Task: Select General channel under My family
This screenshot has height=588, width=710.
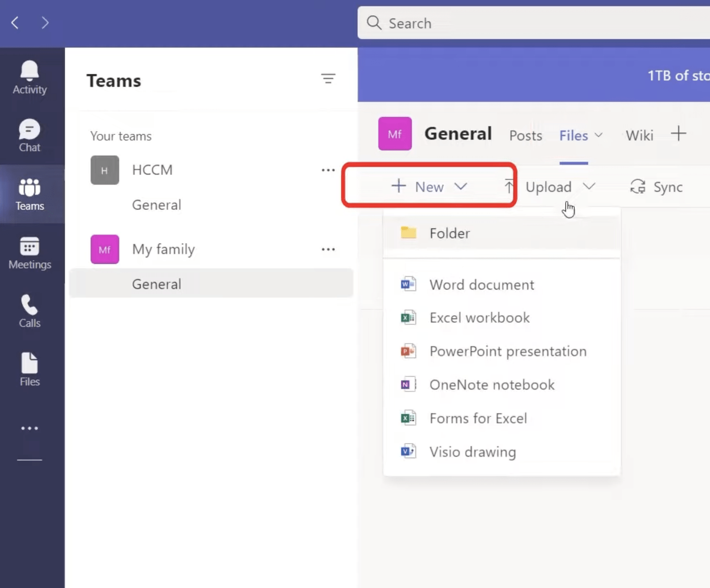Action: coord(211,284)
